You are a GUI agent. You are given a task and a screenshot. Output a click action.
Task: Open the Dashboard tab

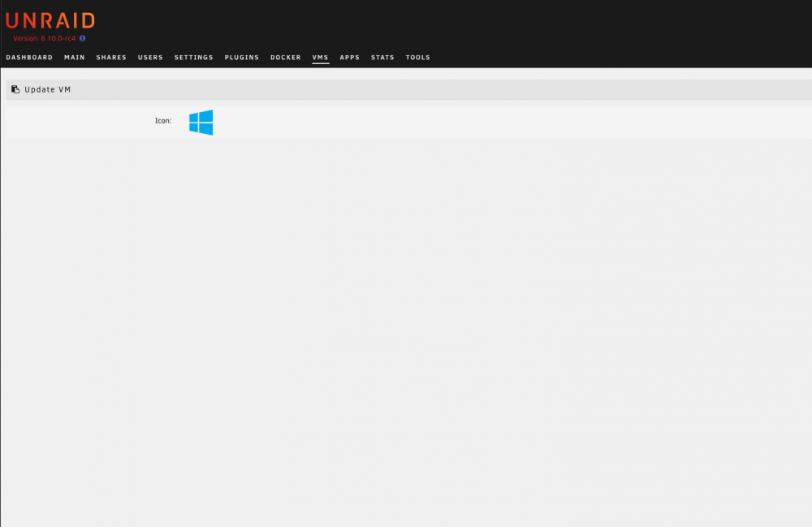29,58
